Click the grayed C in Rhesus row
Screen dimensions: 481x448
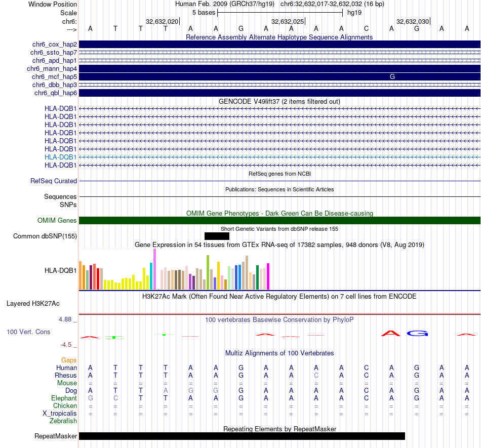point(316,375)
